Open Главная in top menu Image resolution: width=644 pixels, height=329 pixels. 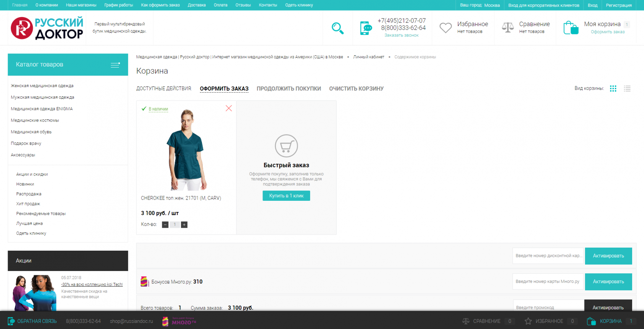tap(20, 5)
